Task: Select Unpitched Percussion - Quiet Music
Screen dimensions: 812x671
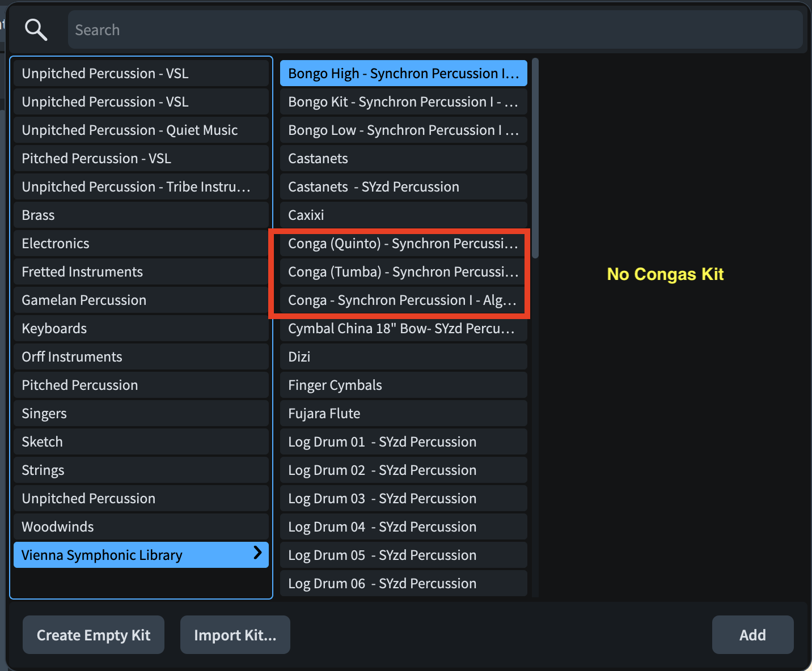Action: point(141,130)
